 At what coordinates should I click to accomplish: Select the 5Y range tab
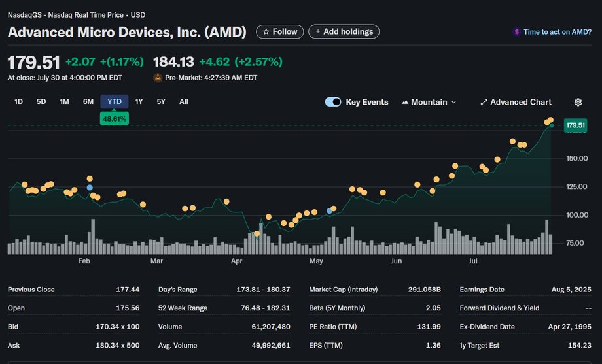point(161,102)
